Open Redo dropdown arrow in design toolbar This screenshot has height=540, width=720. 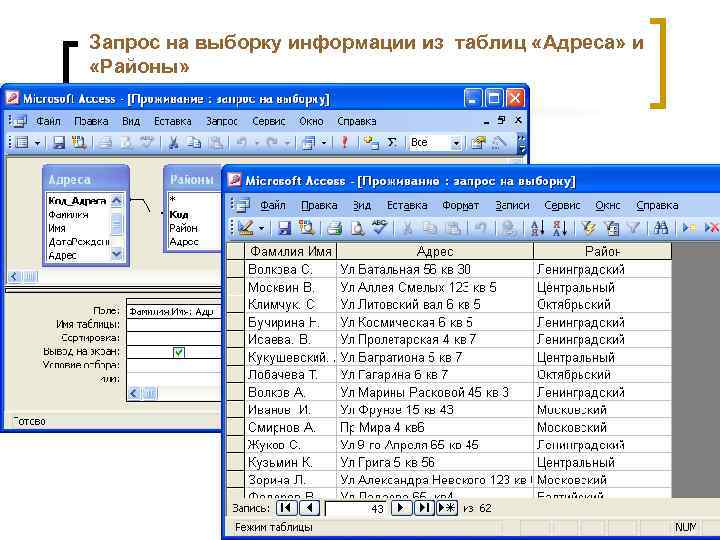(x=287, y=143)
